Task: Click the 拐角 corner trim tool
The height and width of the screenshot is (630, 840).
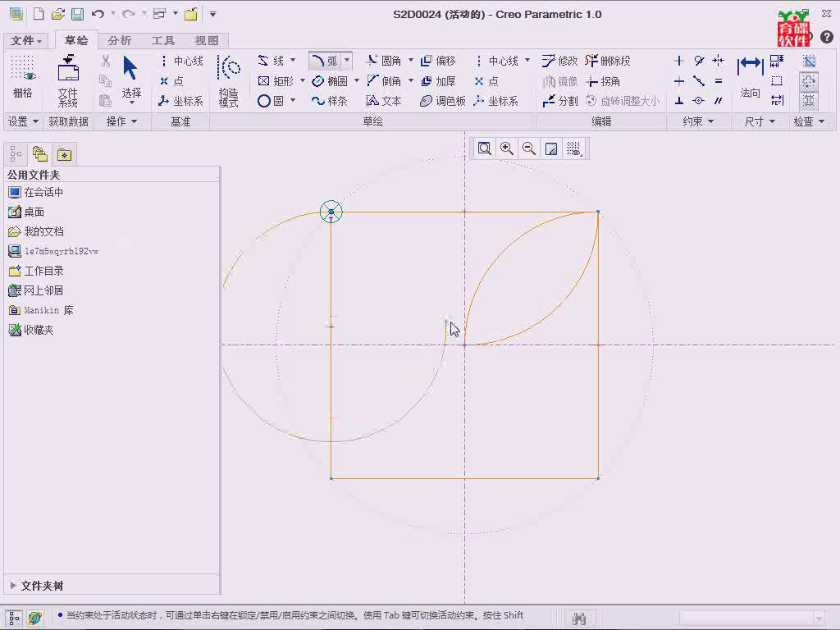Action: click(x=603, y=81)
